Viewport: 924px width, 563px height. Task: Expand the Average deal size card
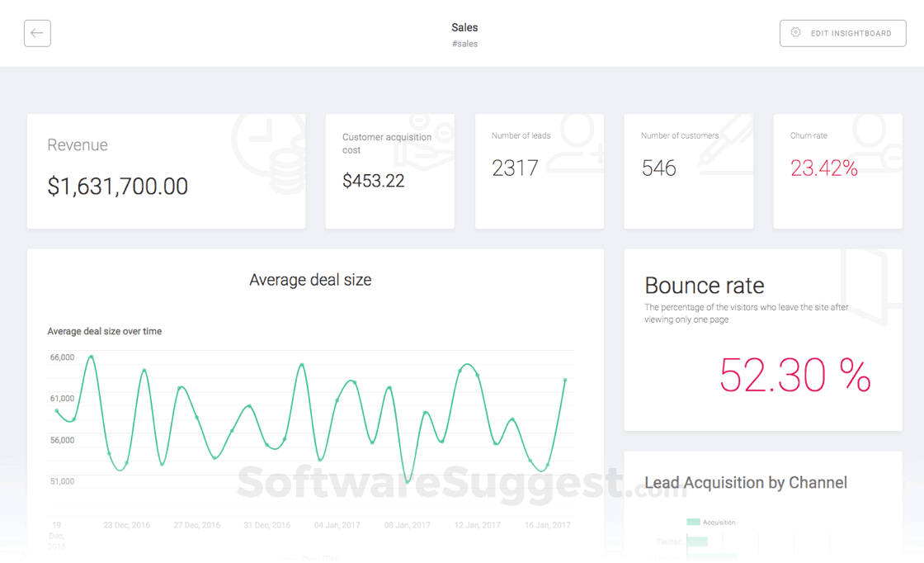(309, 280)
